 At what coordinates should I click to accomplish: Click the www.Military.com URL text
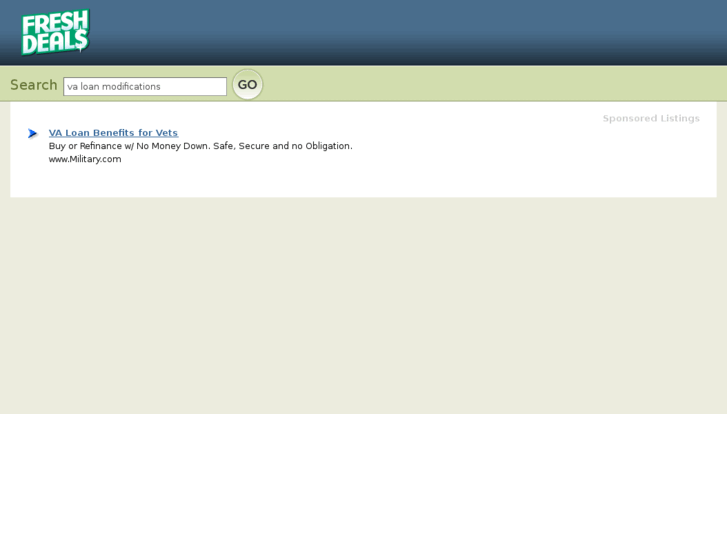tap(85, 159)
